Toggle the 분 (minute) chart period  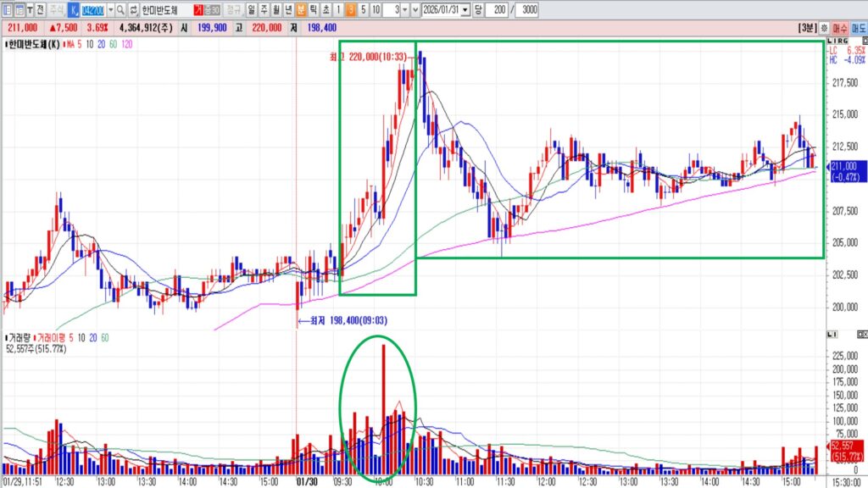(301, 9)
